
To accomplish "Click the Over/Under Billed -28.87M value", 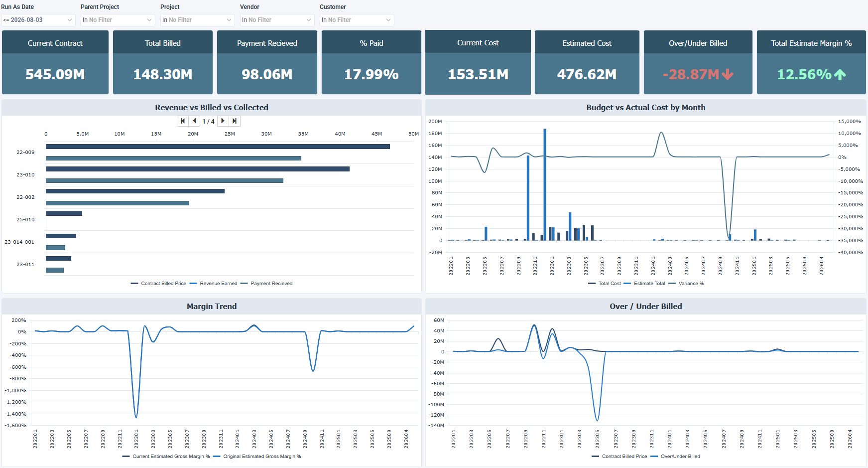I will click(x=691, y=74).
